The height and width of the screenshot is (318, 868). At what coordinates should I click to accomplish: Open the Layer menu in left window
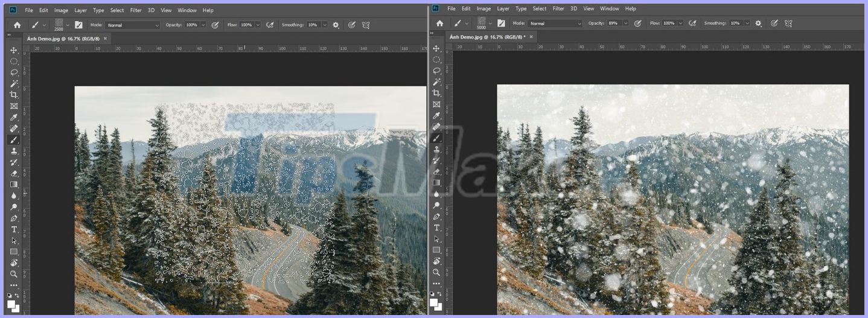(80, 10)
